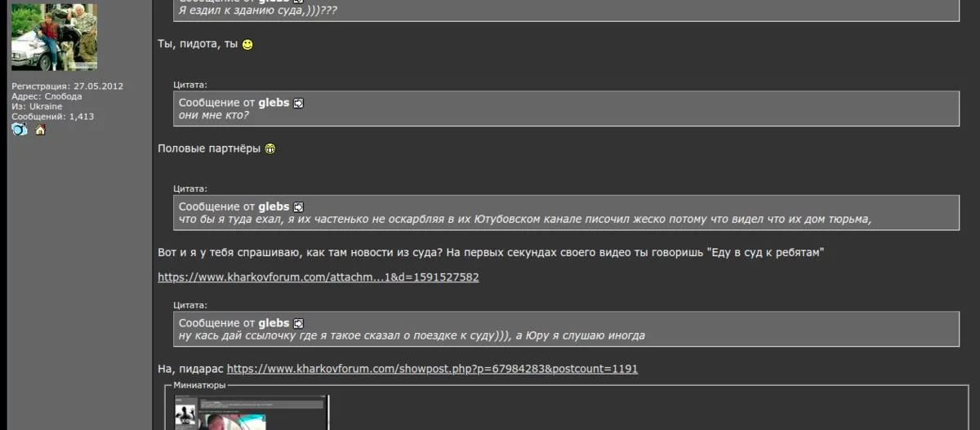View original post icon in 'ну кась дай ссылочку' quote

tap(298, 324)
